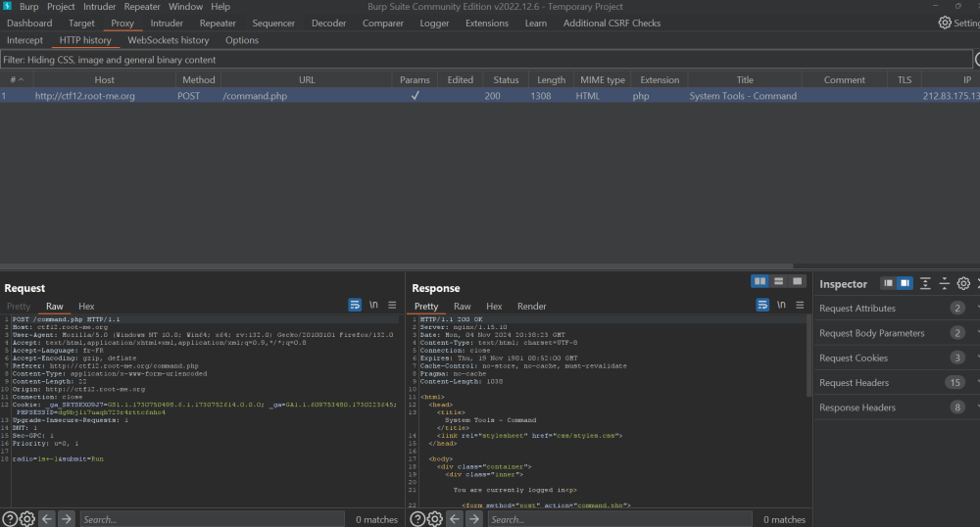The image size is (980, 527).
Task: Open help icon under Response panel
Action: 417,519
